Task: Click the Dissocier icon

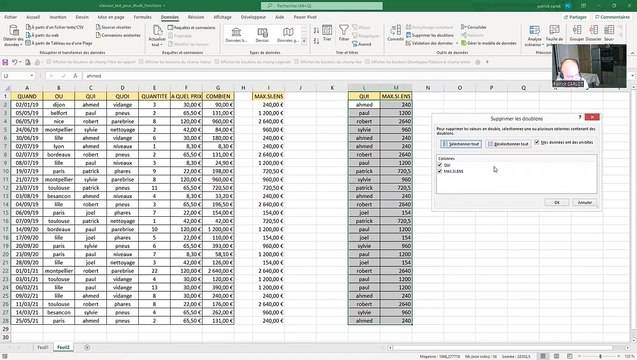Action: pyautogui.click(x=593, y=30)
